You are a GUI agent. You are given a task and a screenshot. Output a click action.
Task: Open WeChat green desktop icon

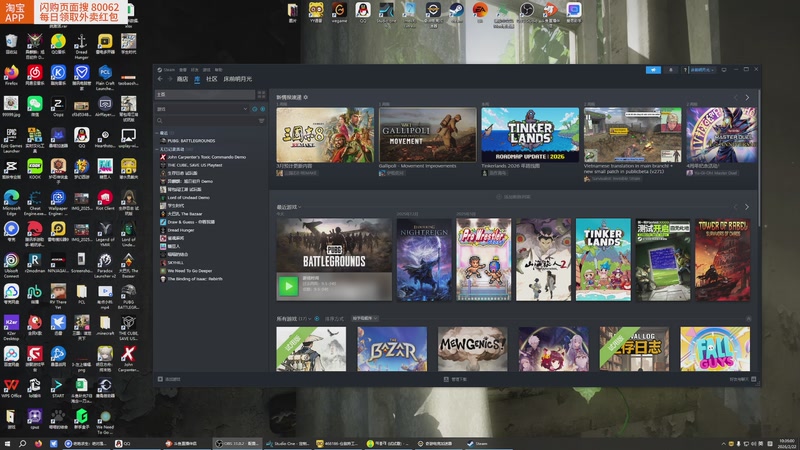[35, 106]
